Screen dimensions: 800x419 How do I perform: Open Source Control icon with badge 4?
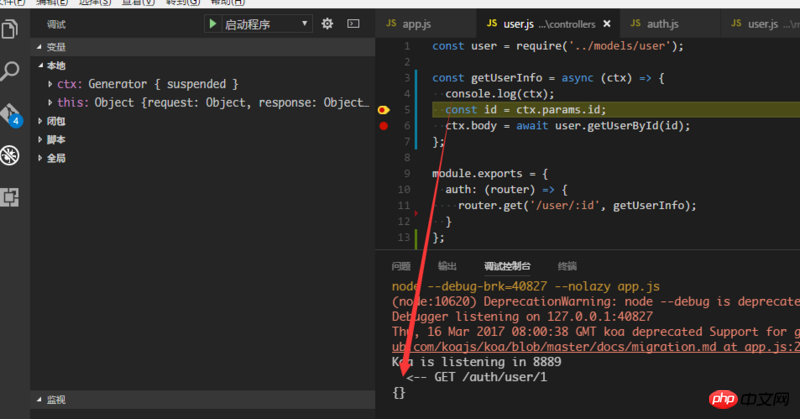point(11,112)
